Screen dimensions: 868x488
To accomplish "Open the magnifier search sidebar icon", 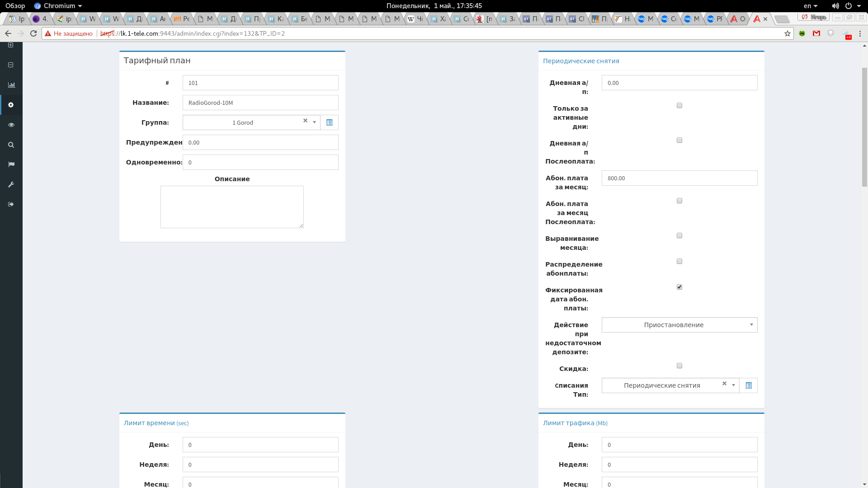I will (x=11, y=145).
